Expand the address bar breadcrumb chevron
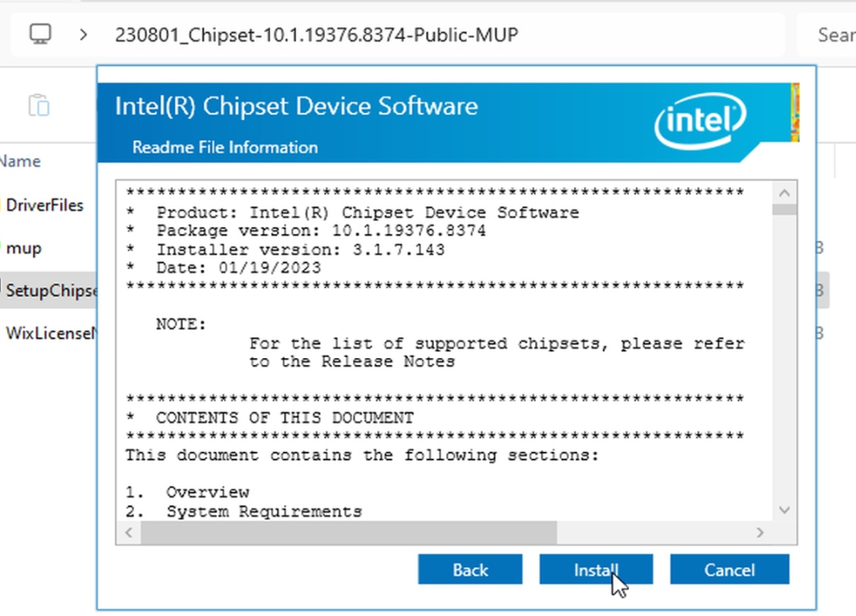 82,34
